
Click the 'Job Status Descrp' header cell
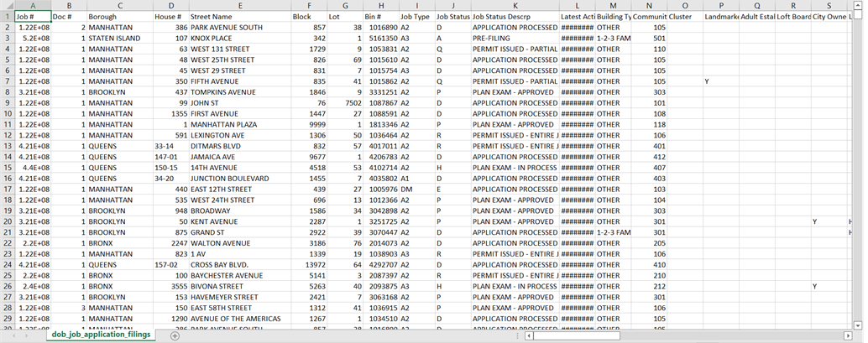pos(515,17)
